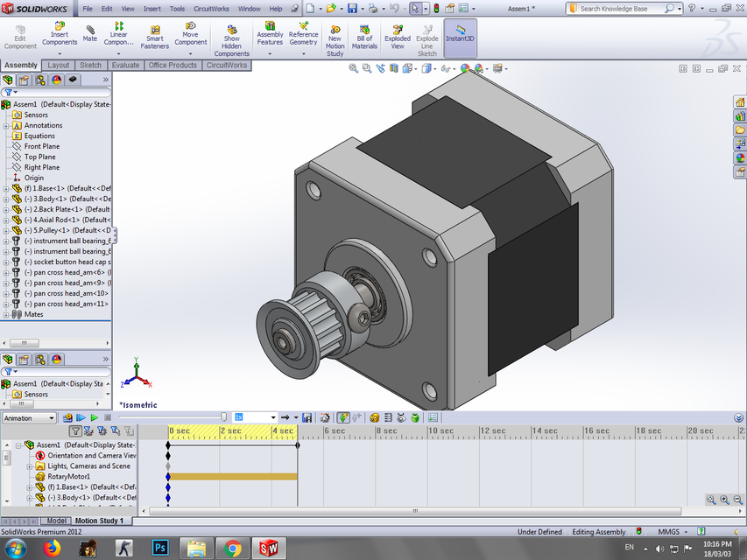The image size is (747, 560).
Task: Open the Animation type dropdown
Action: pos(50,417)
